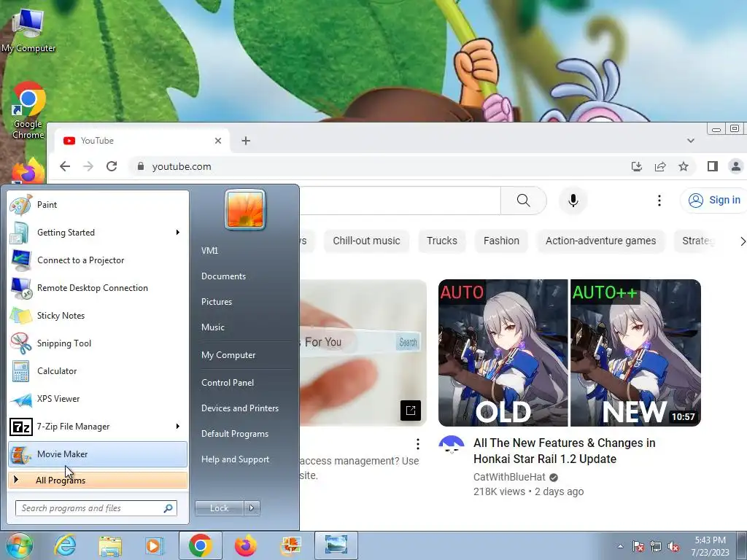Screen dimensions: 747x560
Task: Open Documents from Start menu
Action: pyautogui.click(x=223, y=276)
